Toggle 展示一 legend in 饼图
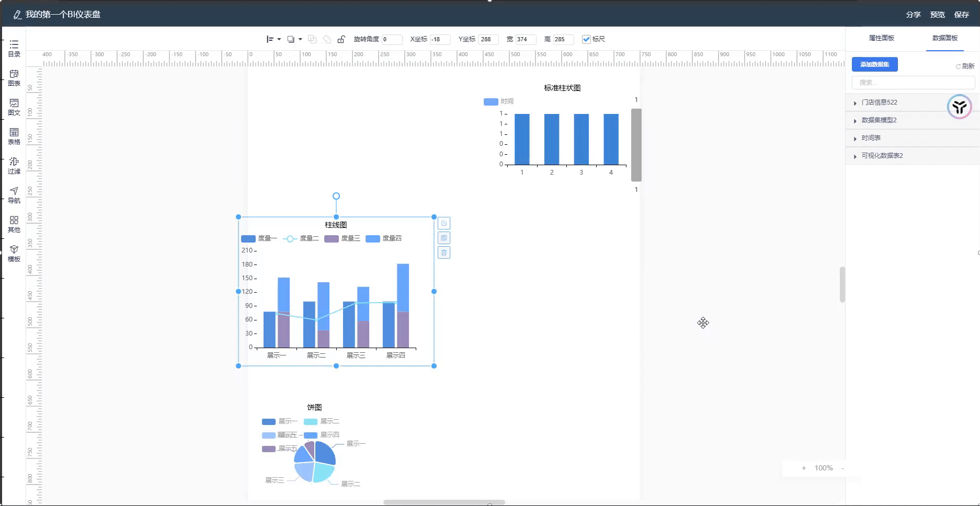The image size is (980, 506). pyautogui.click(x=280, y=421)
